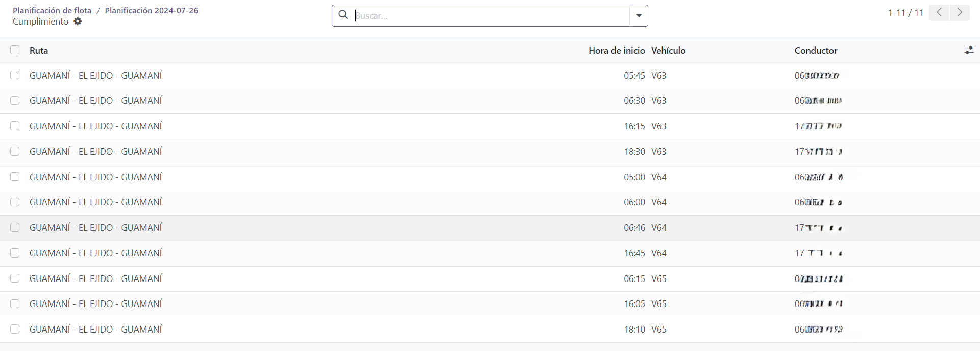980x351 pixels.
Task: Open the Cumplimiento settings gear
Action: [78, 21]
